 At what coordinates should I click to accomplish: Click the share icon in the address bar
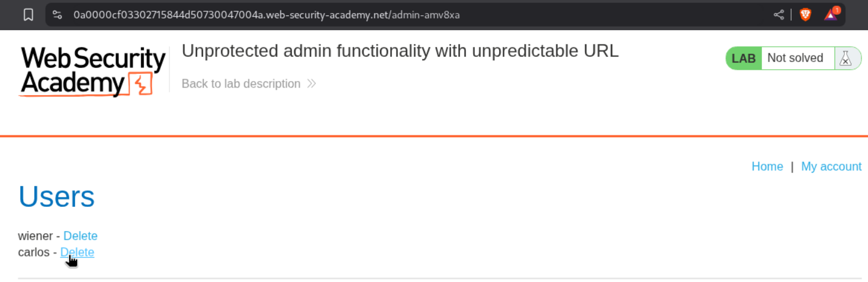779,15
